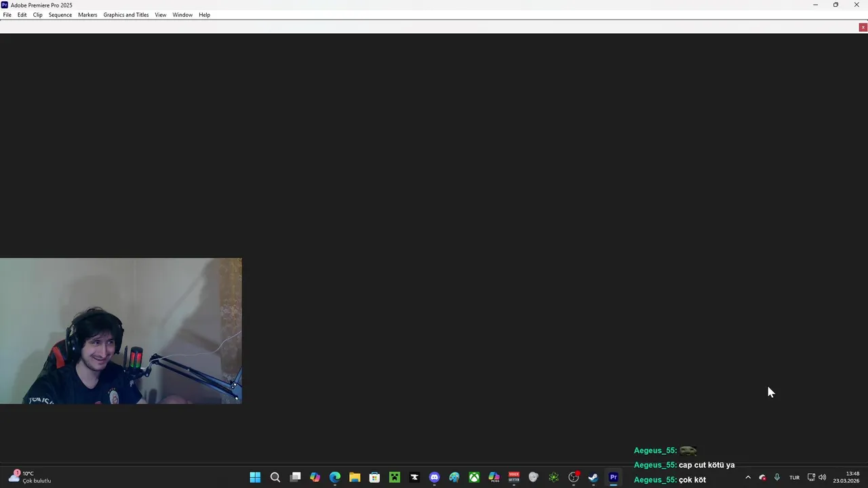Viewport: 868px width, 488px height.
Task: Open Task View from the taskbar
Action: (x=295, y=477)
